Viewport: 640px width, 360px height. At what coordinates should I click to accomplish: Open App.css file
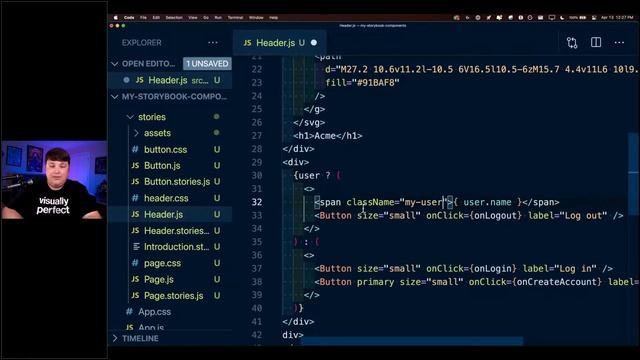coord(154,312)
